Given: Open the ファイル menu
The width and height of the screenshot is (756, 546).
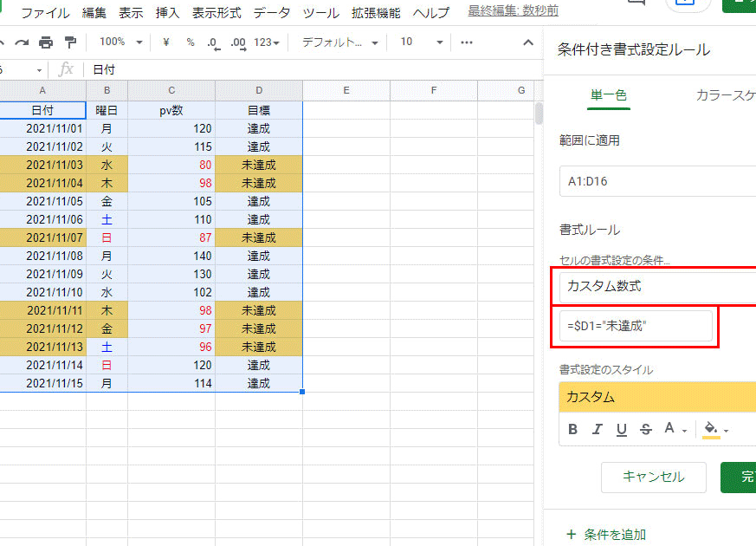Looking at the screenshot, I should pyautogui.click(x=45, y=13).
